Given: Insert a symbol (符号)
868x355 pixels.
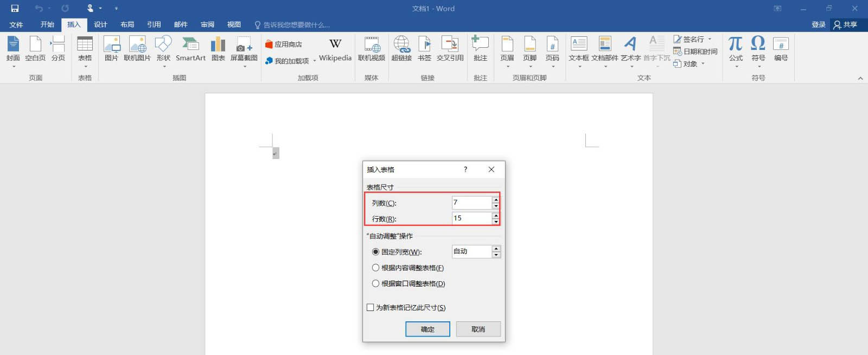Looking at the screenshot, I should click(x=758, y=52).
